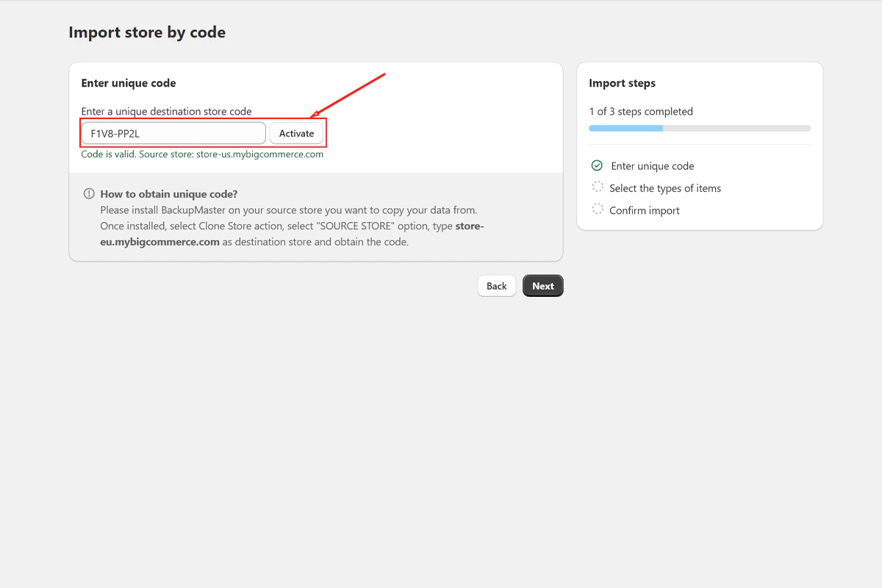Focus the unique destination store code field
882x588 pixels.
(x=173, y=133)
